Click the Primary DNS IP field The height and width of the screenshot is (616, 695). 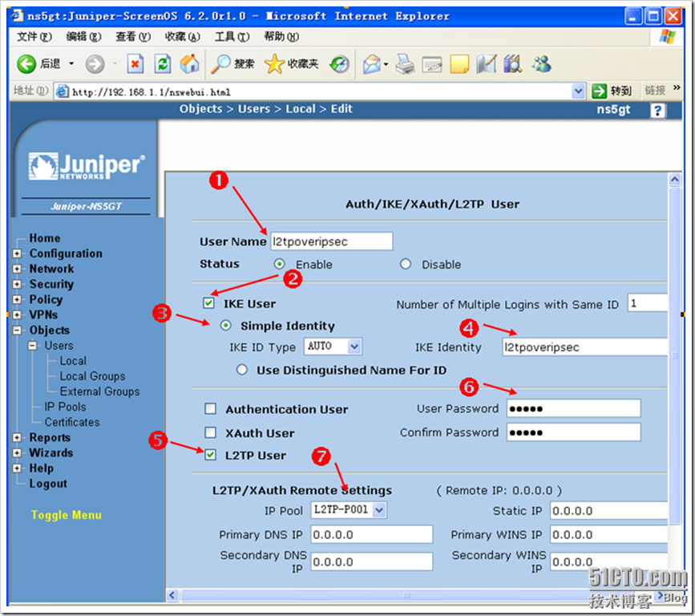tap(371, 534)
